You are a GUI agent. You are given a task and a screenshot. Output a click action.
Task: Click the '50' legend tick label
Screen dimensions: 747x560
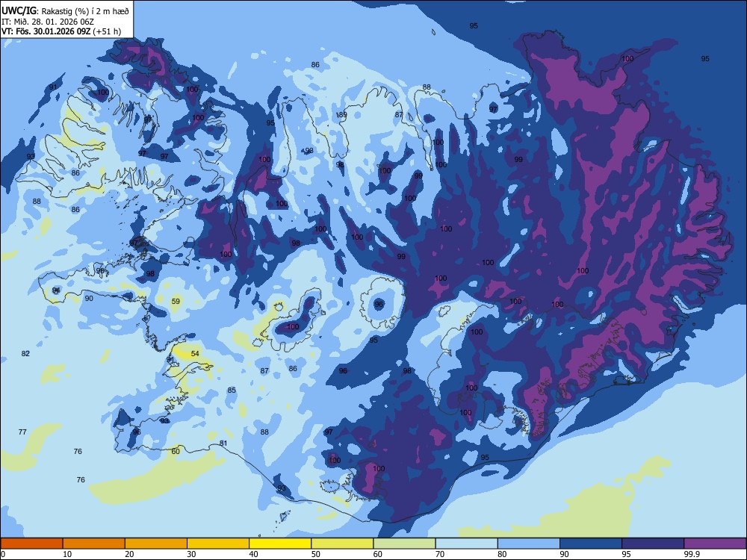[315, 554]
